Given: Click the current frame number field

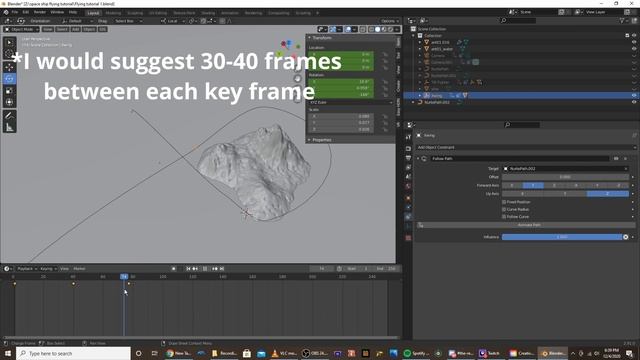Looking at the screenshot, I should pyautogui.click(x=322, y=269).
